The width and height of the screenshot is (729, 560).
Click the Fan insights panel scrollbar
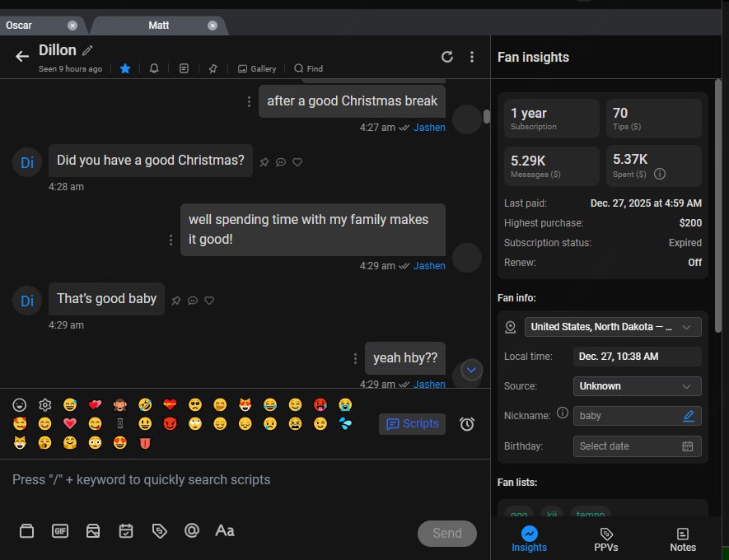718,206
